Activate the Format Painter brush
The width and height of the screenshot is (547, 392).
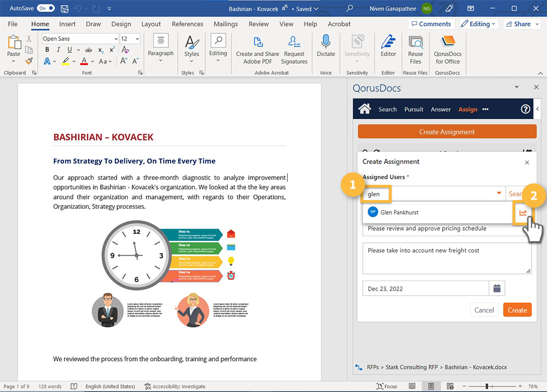click(x=29, y=61)
